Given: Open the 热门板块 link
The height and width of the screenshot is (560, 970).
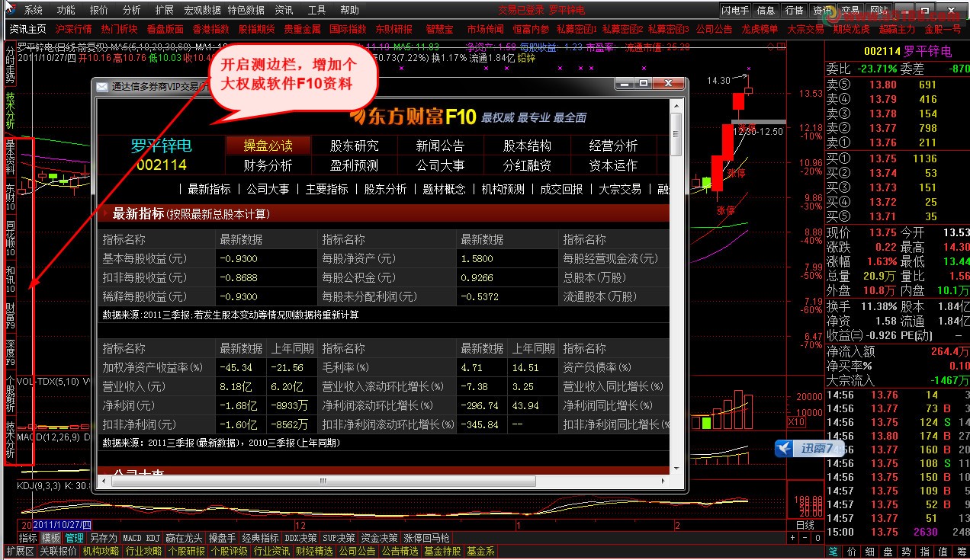Looking at the screenshot, I should (119, 29).
